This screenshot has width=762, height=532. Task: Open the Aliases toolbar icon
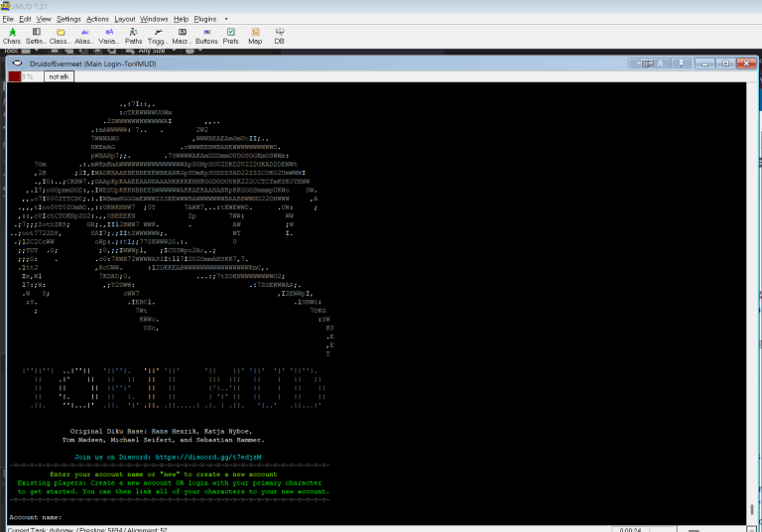[84, 36]
